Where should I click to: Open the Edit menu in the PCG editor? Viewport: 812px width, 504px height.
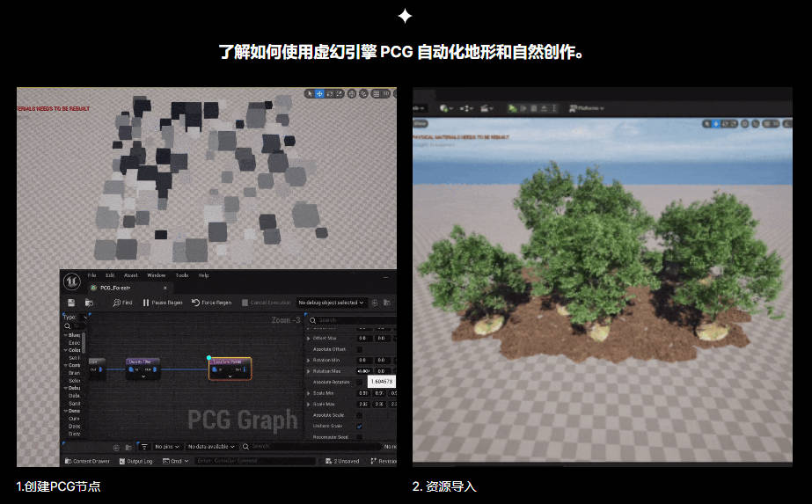pyautogui.click(x=110, y=275)
